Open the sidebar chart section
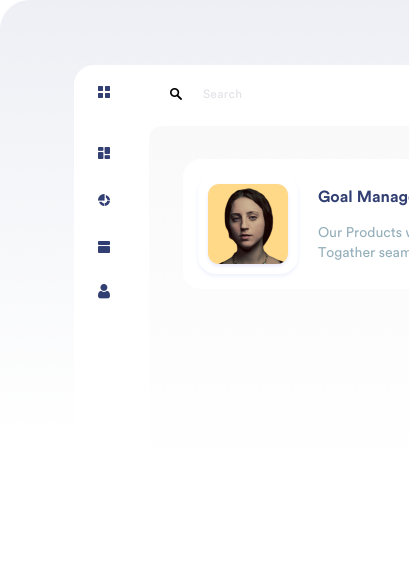The width and height of the screenshot is (409, 588). pyautogui.click(x=104, y=200)
